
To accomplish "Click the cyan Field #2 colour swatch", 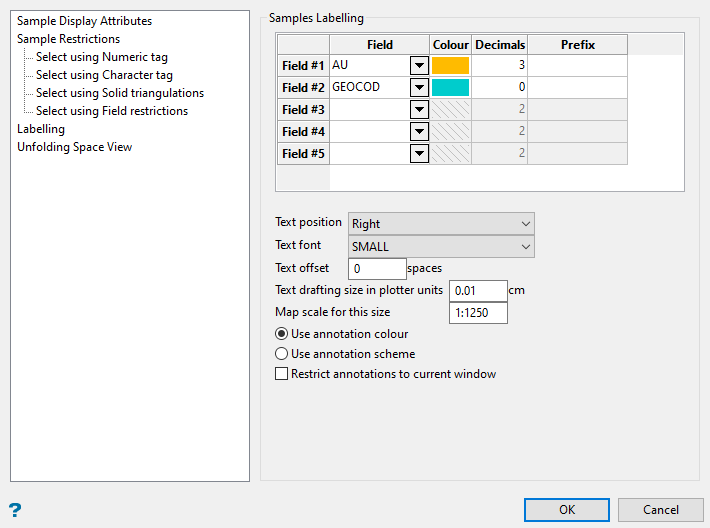I will 451,88.
